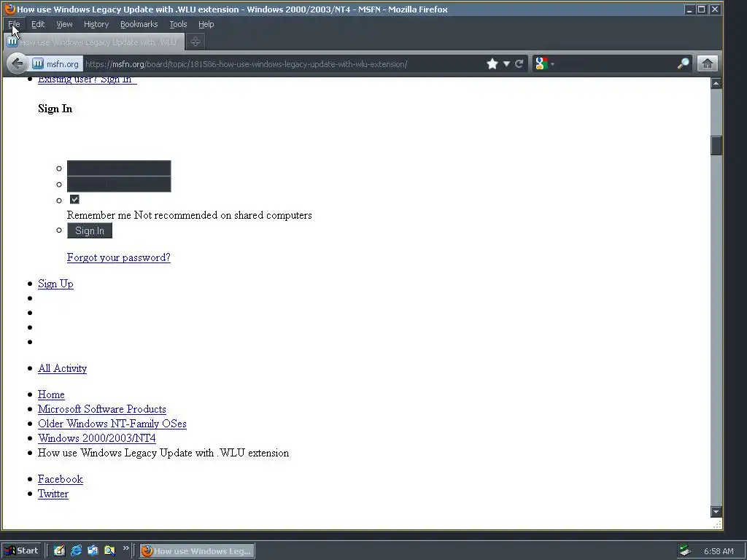
Task: Bookmark this page with the star icon
Action: (492, 64)
